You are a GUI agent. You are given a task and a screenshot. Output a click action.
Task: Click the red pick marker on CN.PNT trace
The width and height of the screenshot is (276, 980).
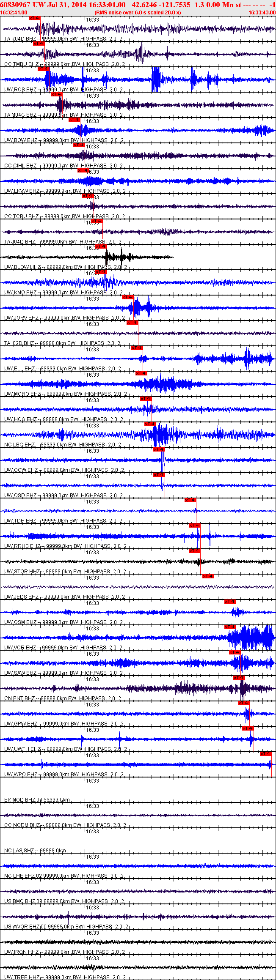pyautogui.click(x=239, y=678)
